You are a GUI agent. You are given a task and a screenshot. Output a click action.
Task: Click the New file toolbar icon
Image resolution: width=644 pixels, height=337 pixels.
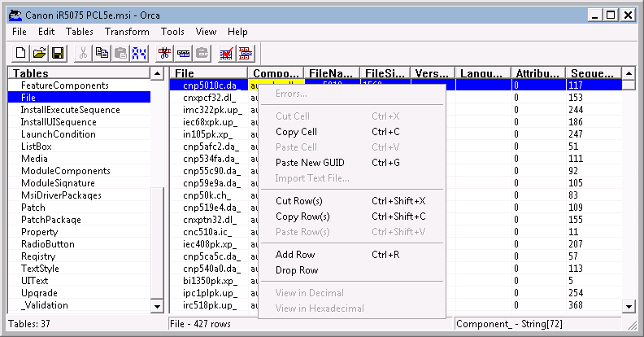pyautogui.click(x=20, y=53)
